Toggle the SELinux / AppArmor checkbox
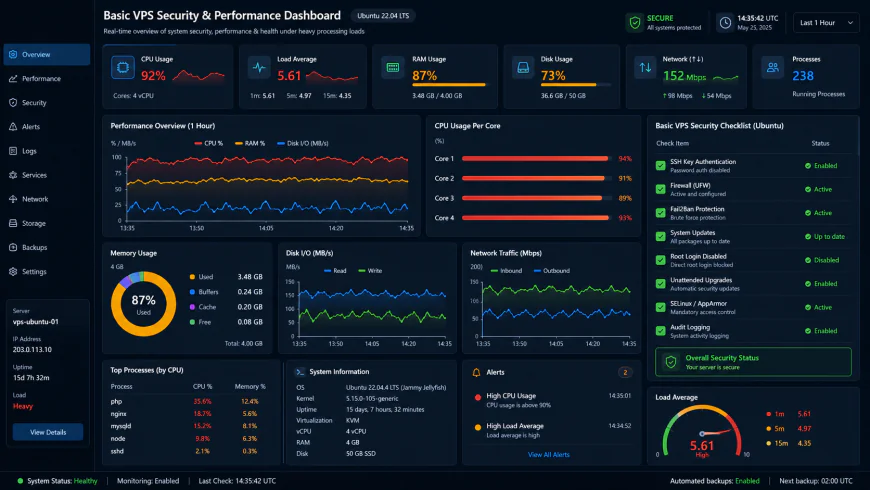This screenshot has height=490, width=870. pyautogui.click(x=660, y=307)
